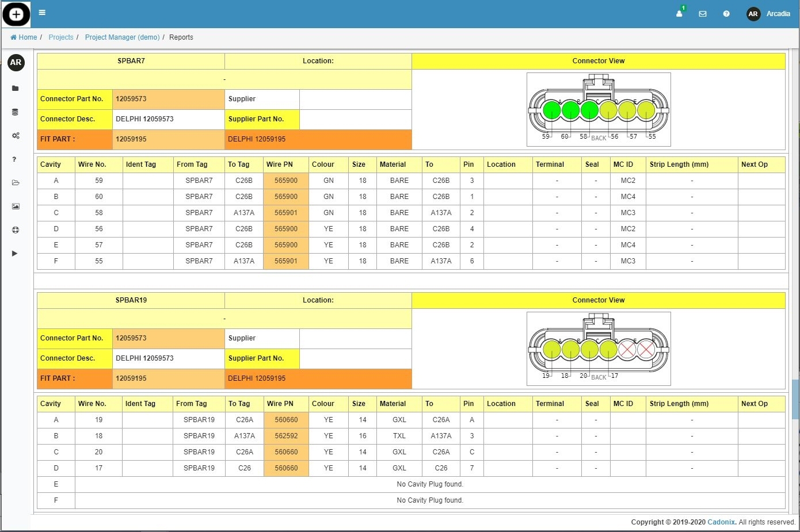The image size is (800, 532).
Task: Click the solid folder sidebar icon
Action: 16,89
